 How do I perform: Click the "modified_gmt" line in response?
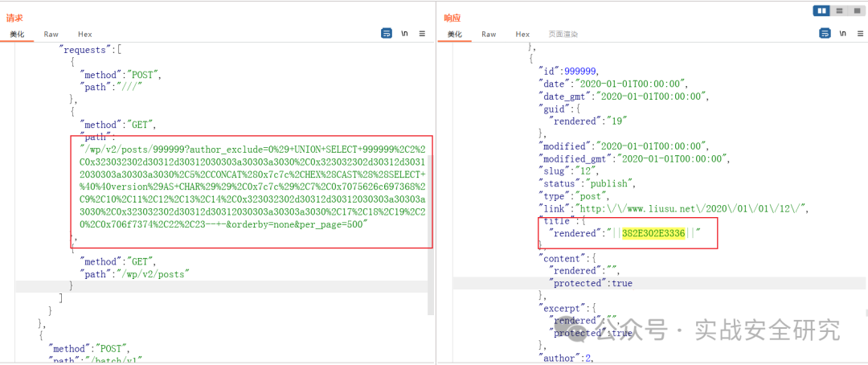tap(634, 158)
